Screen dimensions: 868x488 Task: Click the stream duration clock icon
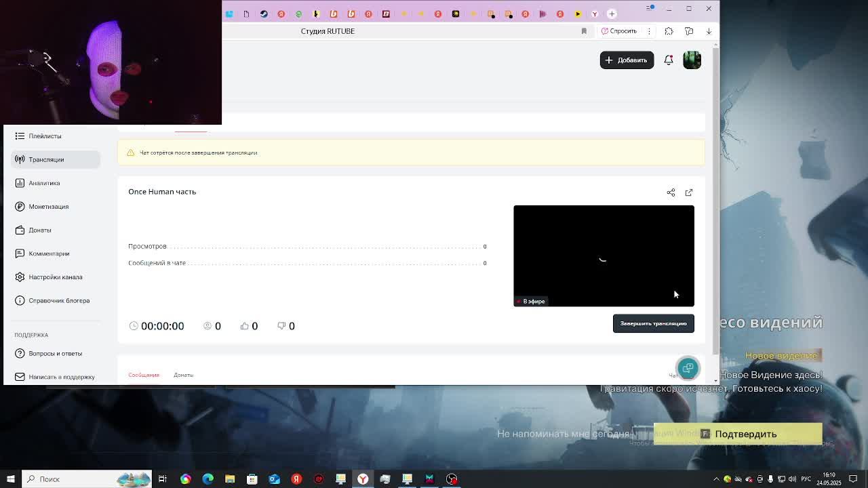pyautogui.click(x=134, y=326)
